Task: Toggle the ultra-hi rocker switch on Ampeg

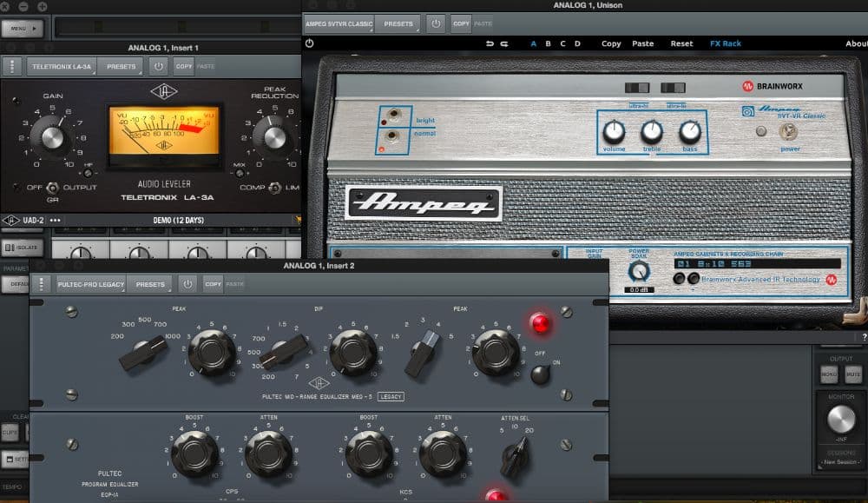Action: click(x=636, y=88)
